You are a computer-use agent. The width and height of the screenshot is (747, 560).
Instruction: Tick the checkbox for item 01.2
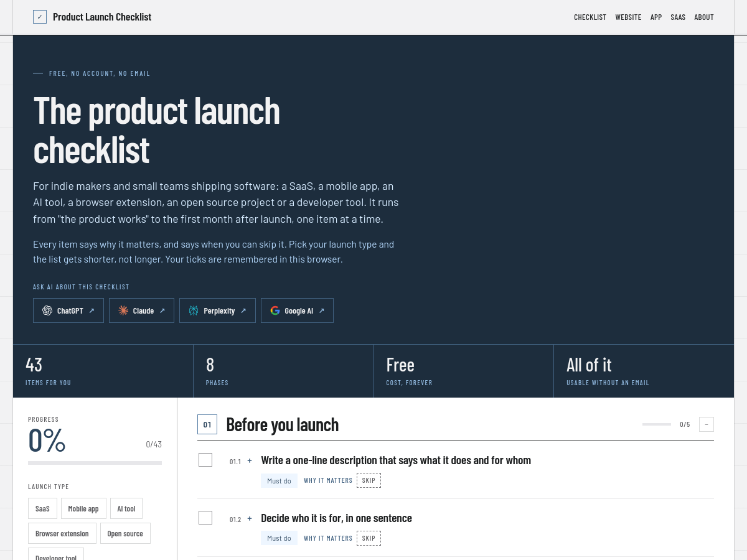click(205, 518)
